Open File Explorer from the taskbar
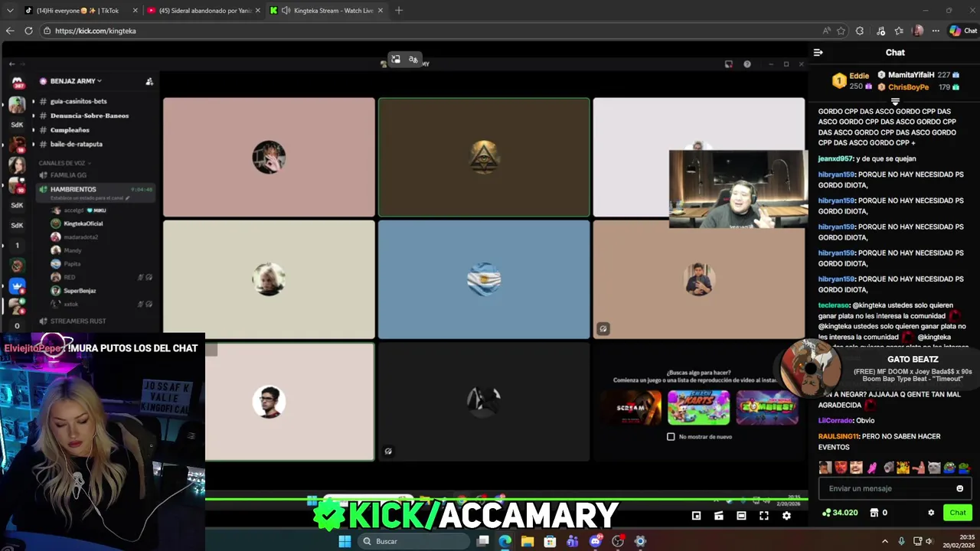 coord(528,541)
